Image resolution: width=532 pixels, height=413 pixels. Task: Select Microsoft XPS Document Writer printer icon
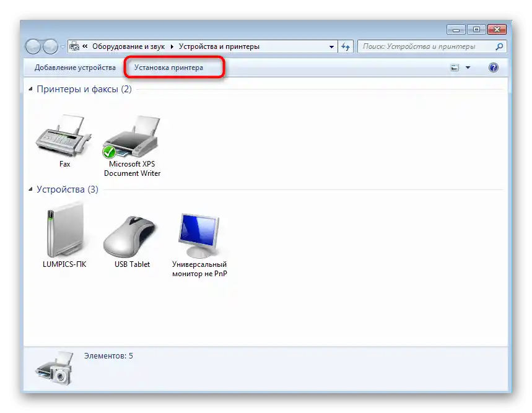tap(132, 136)
